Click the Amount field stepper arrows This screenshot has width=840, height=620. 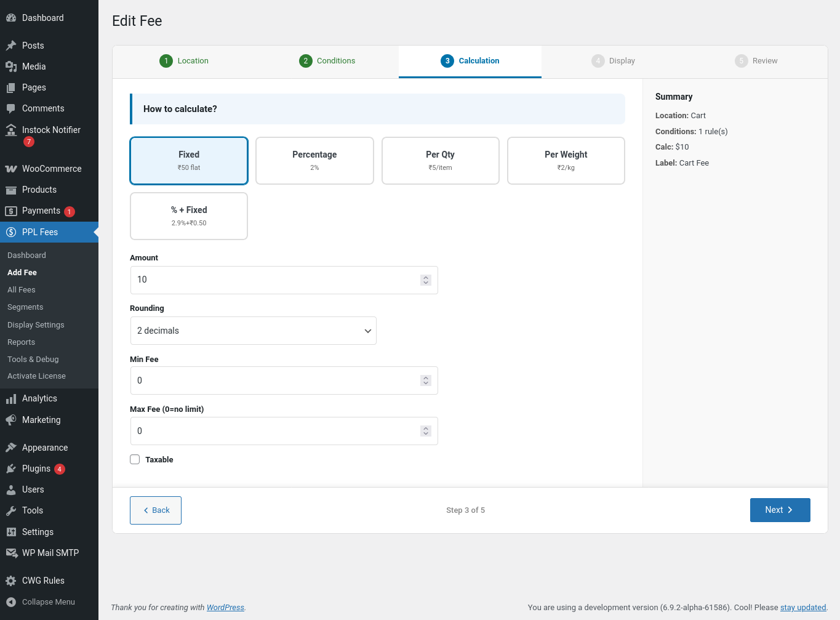pyautogui.click(x=426, y=280)
